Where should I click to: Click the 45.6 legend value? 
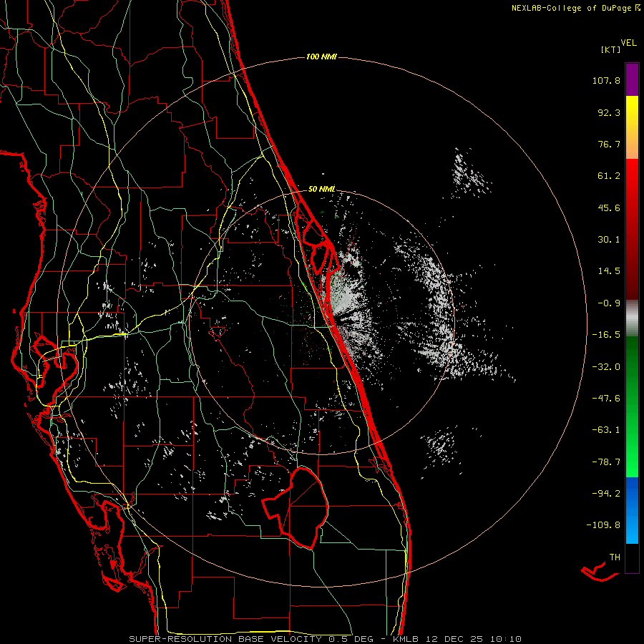pos(609,208)
